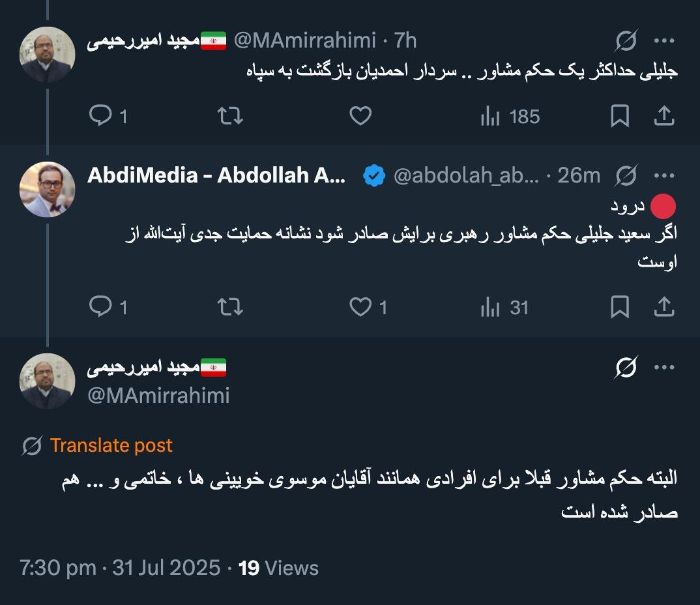Open more options for top post

[x=664, y=41]
